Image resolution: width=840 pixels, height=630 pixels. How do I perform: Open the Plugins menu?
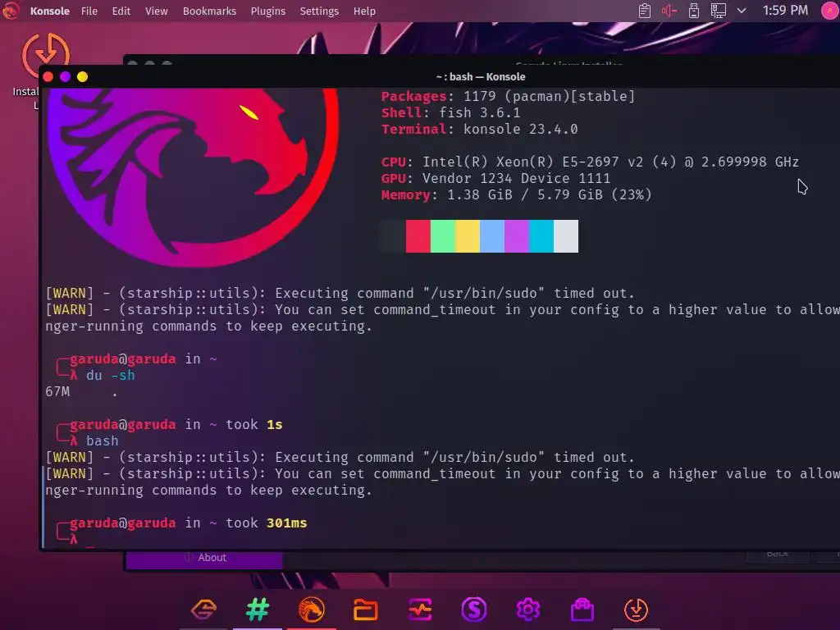pyautogui.click(x=268, y=11)
